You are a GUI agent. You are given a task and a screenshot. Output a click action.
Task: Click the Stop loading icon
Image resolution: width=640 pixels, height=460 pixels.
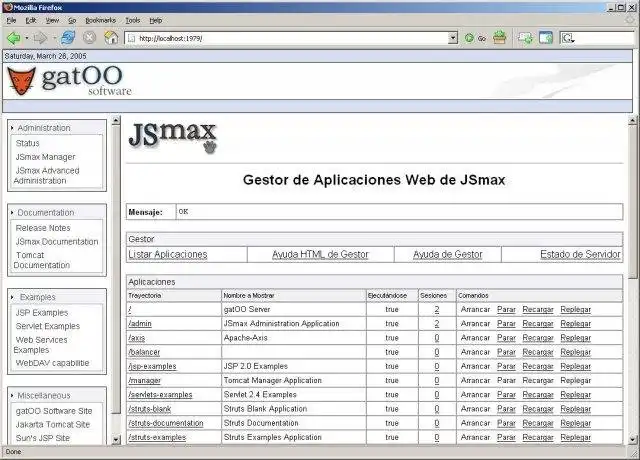coord(89,38)
